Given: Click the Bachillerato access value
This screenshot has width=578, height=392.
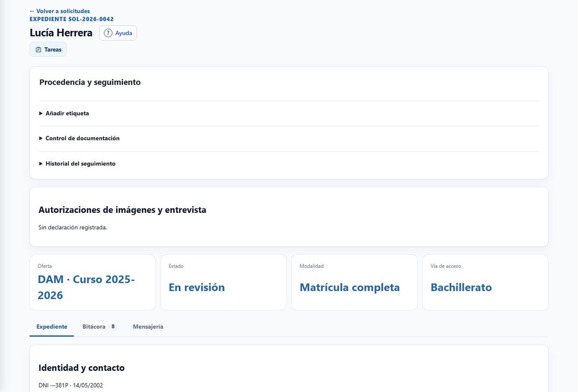Looking at the screenshot, I should click(461, 287).
